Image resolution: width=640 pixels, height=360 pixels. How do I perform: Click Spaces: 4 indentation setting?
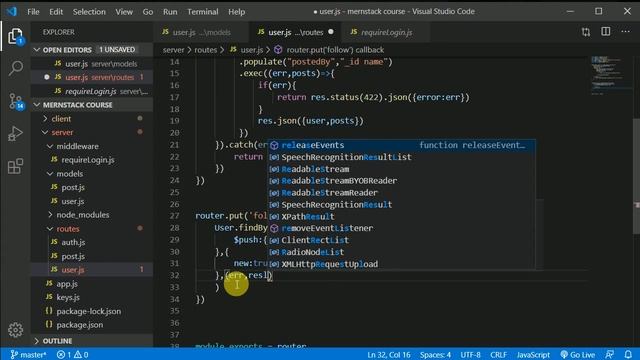435,355
